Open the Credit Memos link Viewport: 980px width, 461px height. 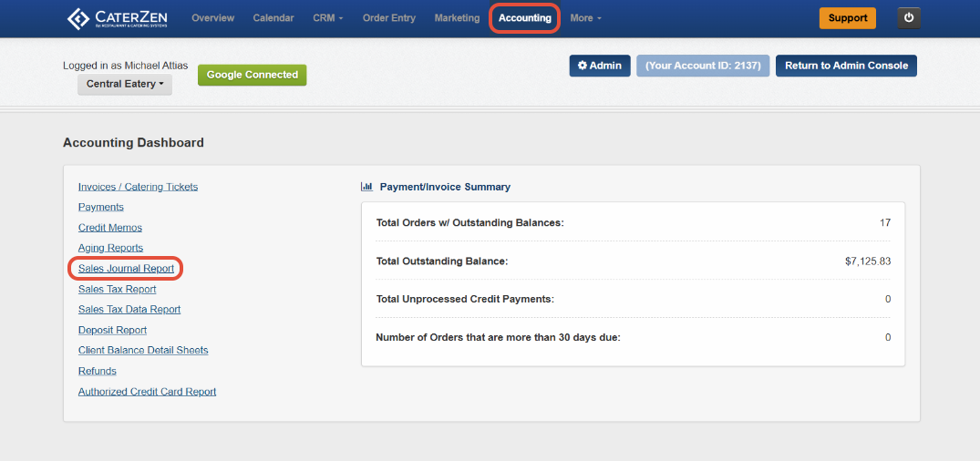tap(110, 228)
